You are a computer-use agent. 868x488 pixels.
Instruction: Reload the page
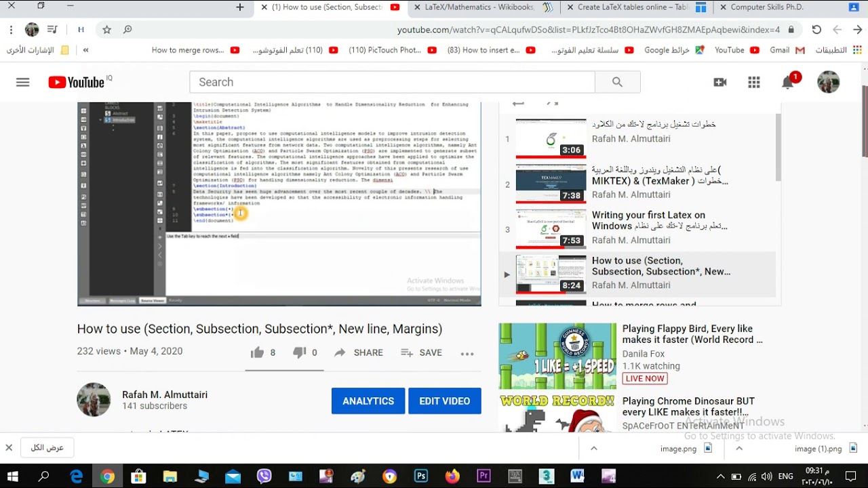point(816,30)
